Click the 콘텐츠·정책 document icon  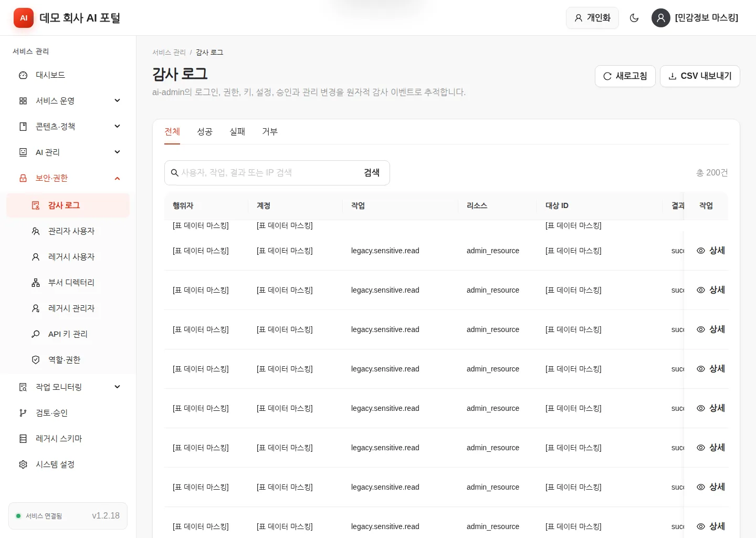(23, 127)
